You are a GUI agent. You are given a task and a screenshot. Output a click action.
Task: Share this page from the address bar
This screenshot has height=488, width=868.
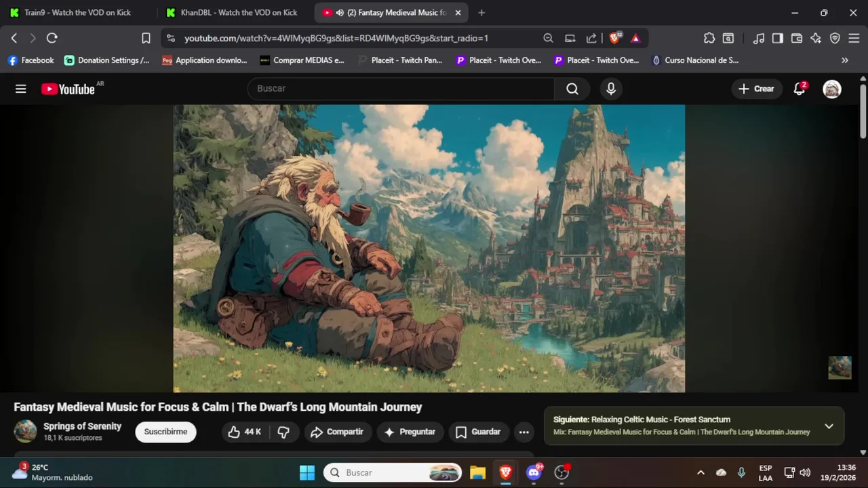591,38
